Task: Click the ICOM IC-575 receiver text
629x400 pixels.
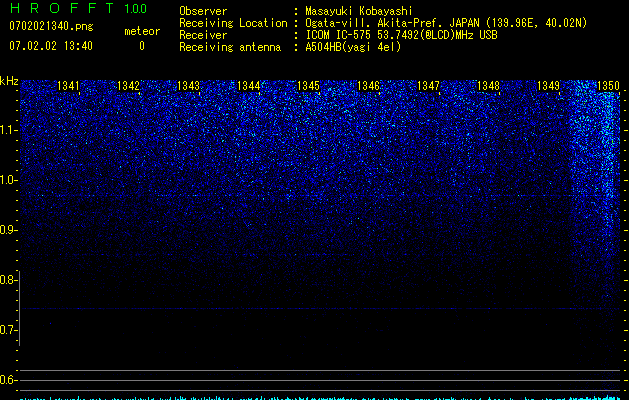Action: [x=401, y=35]
